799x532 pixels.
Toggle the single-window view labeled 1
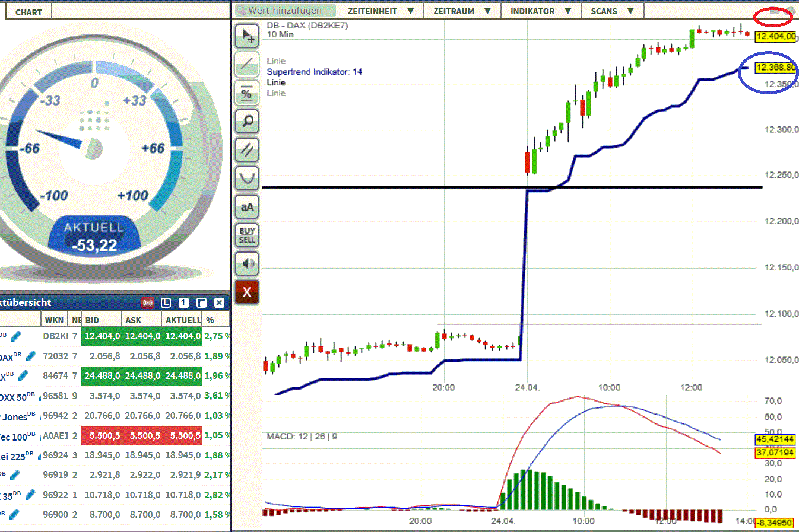(x=183, y=302)
